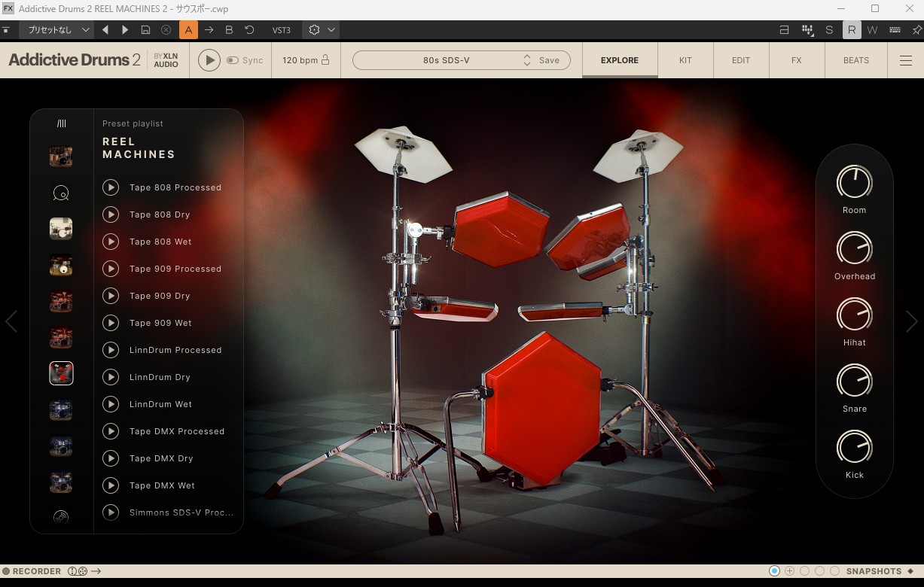This screenshot has height=587, width=924.
Task: Open the プリセットなし preset dropdown
Action: tap(56, 30)
